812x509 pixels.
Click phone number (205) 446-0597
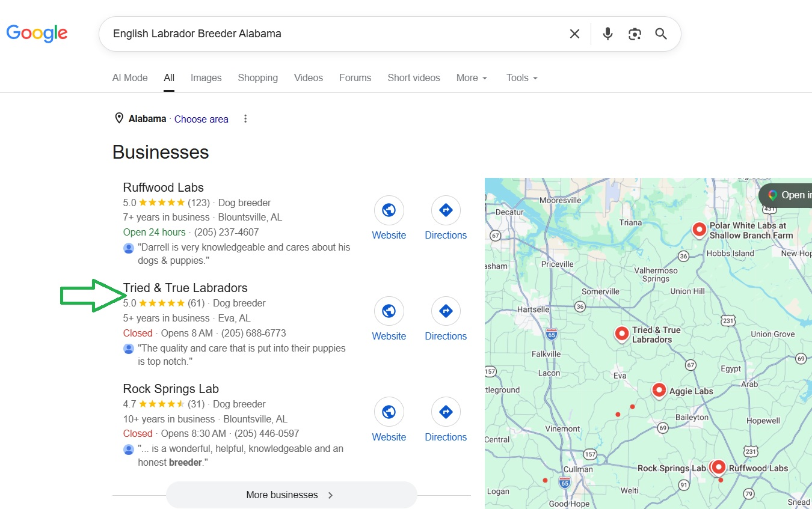point(266,434)
